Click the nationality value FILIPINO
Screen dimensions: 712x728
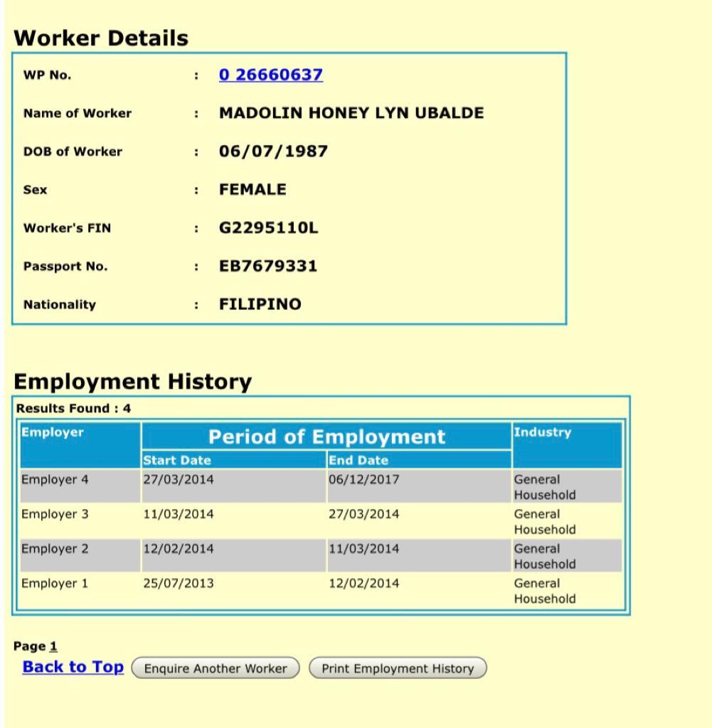coord(260,304)
